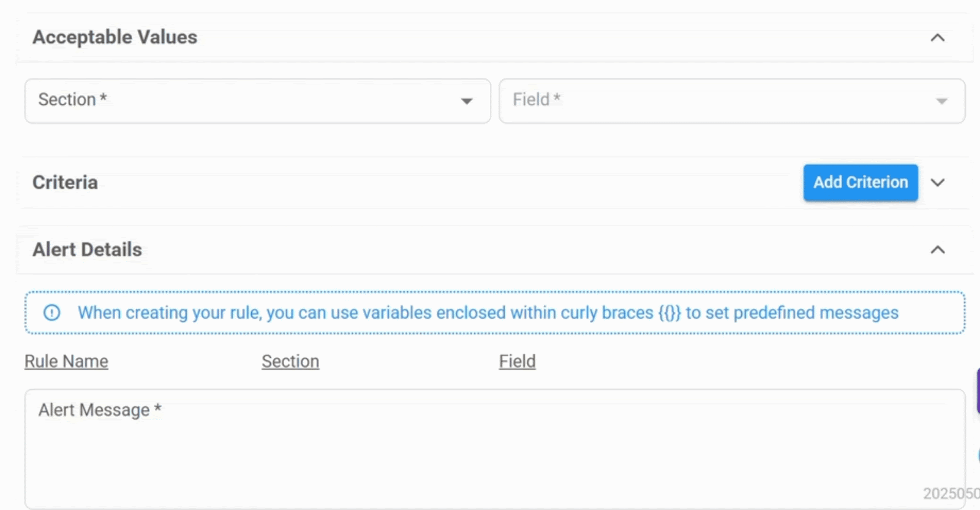Collapse the Alert Details section chevron

[x=937, y=249]
